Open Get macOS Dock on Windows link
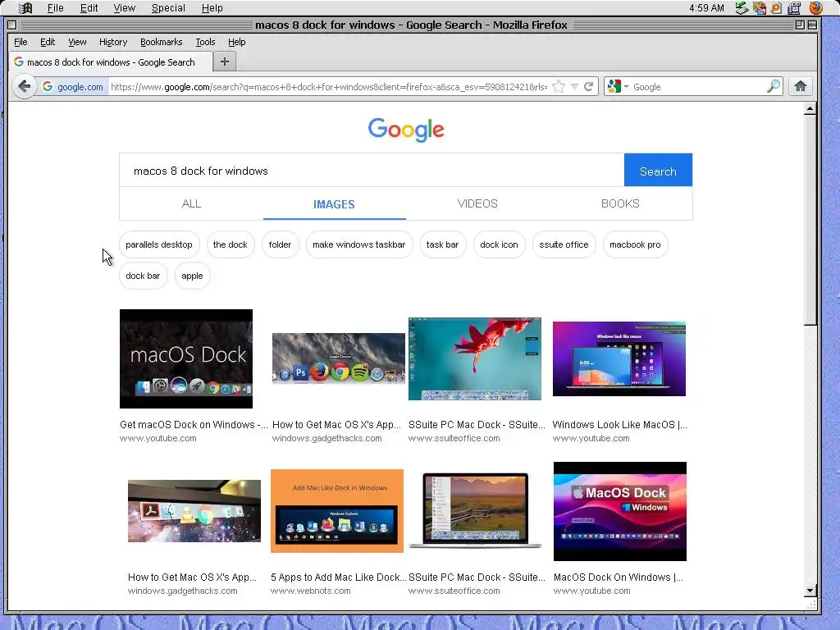 (x=194, y=424)
